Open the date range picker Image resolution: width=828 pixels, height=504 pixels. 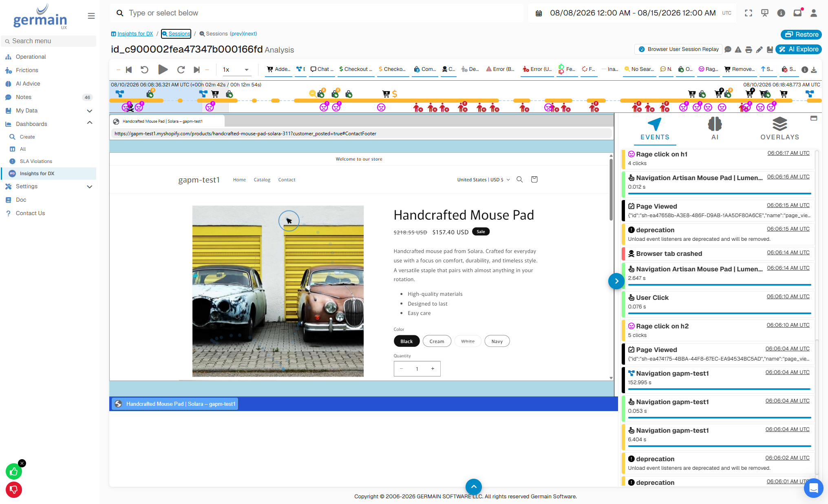click(633, 13)
